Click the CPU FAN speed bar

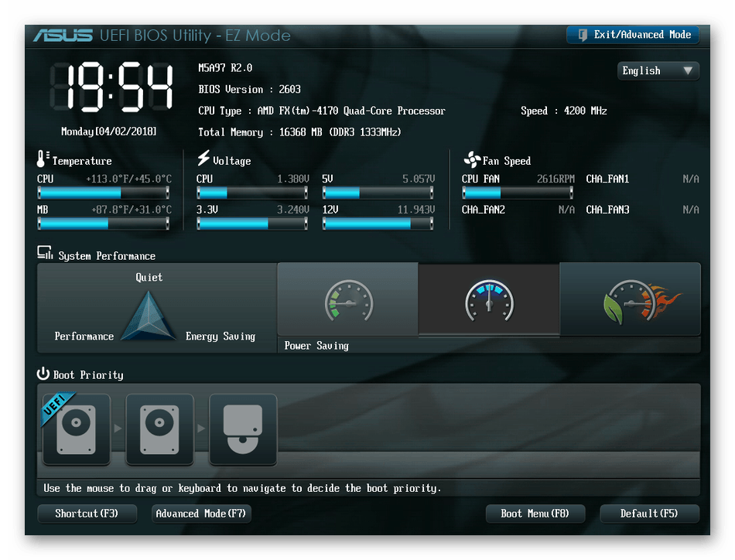[518, 193]
